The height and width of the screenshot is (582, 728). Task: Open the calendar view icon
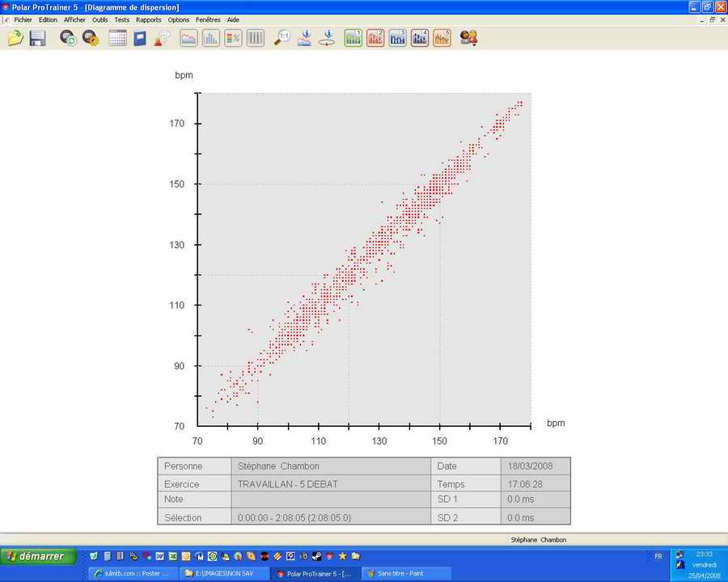[x=117, y=38]
